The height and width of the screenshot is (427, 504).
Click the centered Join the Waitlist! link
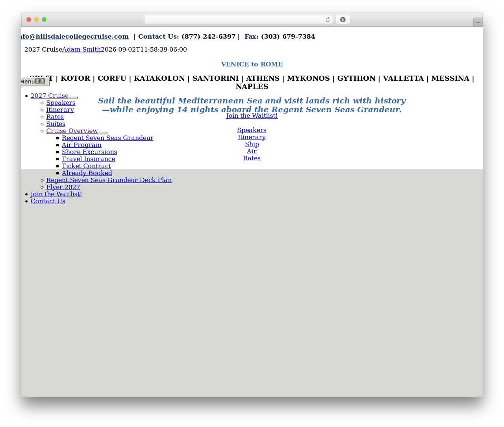[252, 116]
